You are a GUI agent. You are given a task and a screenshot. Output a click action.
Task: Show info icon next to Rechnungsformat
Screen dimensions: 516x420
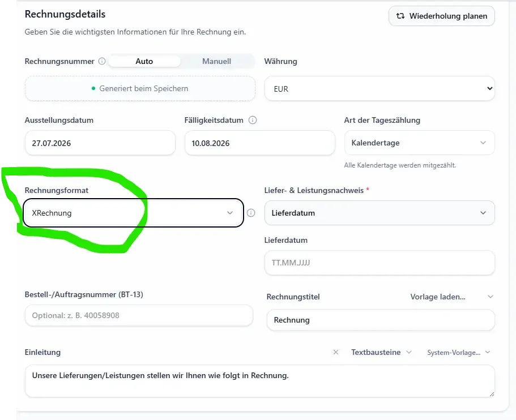(251, 213)
